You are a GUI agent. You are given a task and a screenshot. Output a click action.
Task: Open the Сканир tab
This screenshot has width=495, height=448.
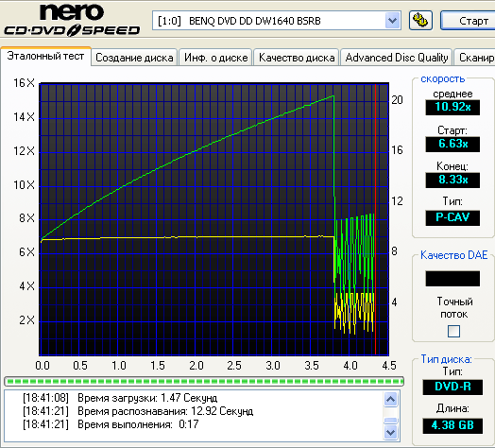coord(474,58)
